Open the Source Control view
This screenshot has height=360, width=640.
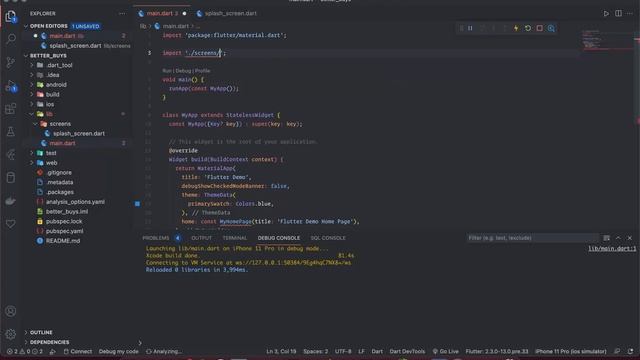tap(11, 62)
